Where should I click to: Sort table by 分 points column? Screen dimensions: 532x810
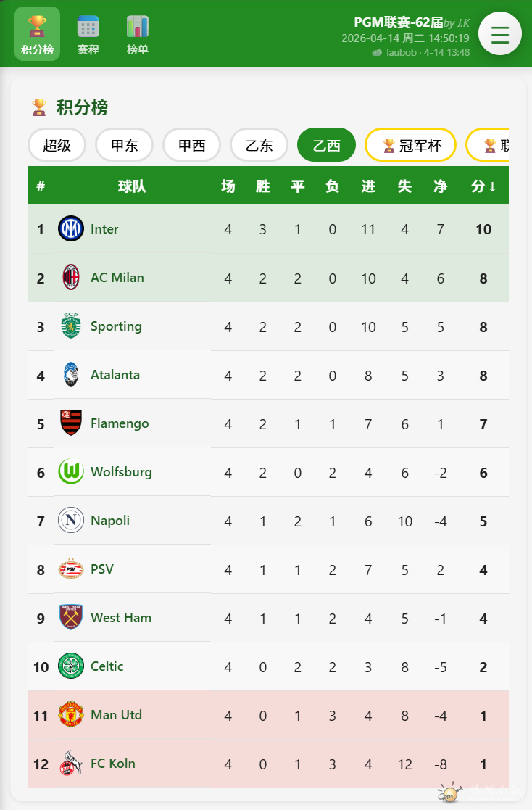[483, 186]
